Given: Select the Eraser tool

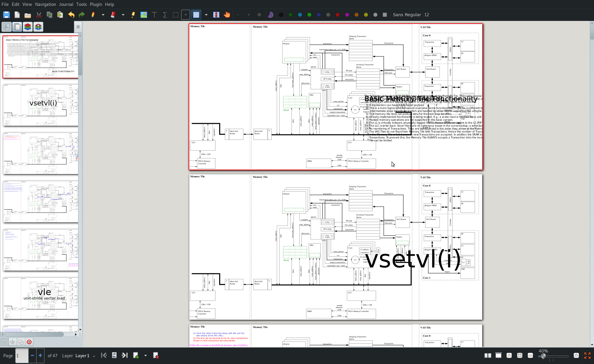Looking at the screenshot, I should tap(113, 15).
